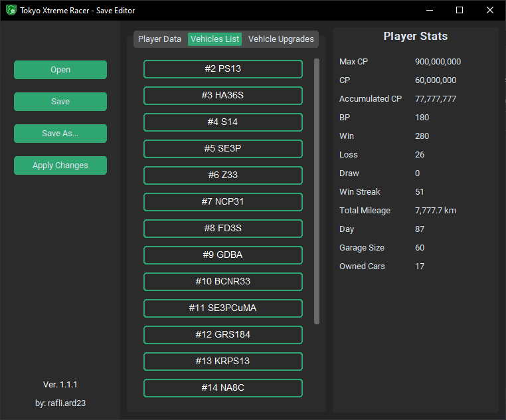506x420 pixels.
Task: Choose the #9 GDBA car
Action: click(223, 255)
